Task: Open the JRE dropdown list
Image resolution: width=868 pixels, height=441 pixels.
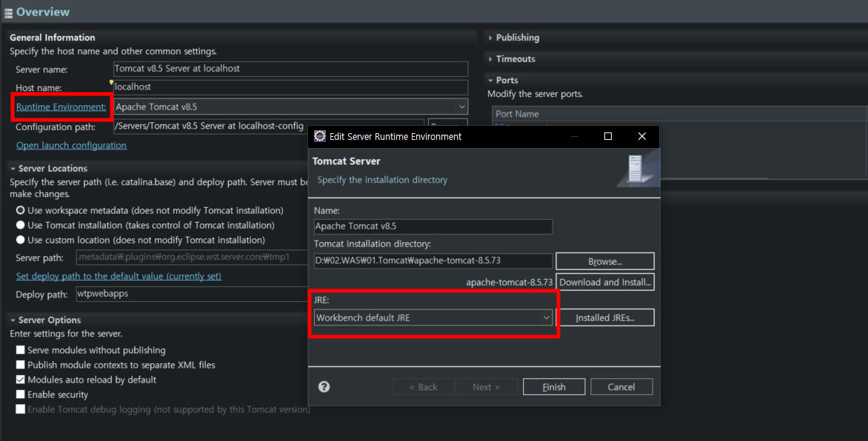Action: click(546, 317)
